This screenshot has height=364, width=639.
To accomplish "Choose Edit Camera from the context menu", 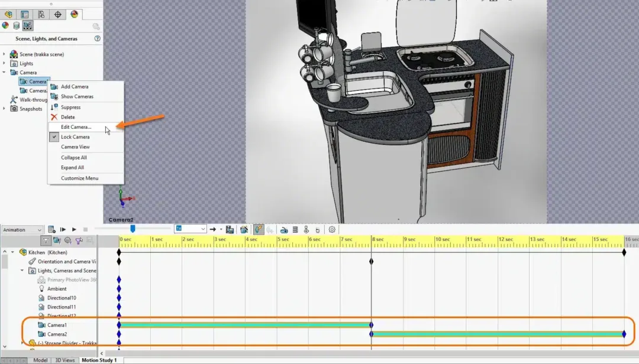I will click(x=76, y=126).
